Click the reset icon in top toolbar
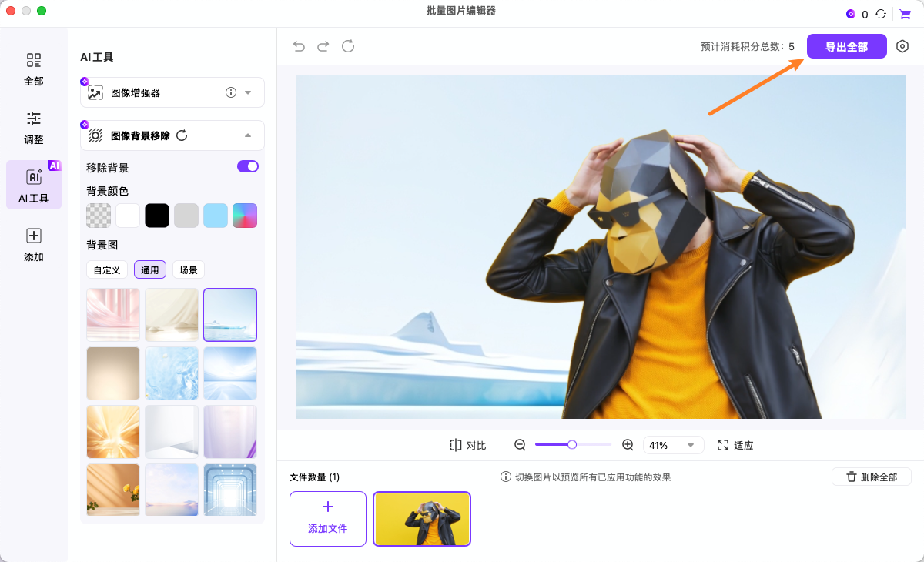Image resolution: width=924 pixels, height=562 pixels. point(348,46)
